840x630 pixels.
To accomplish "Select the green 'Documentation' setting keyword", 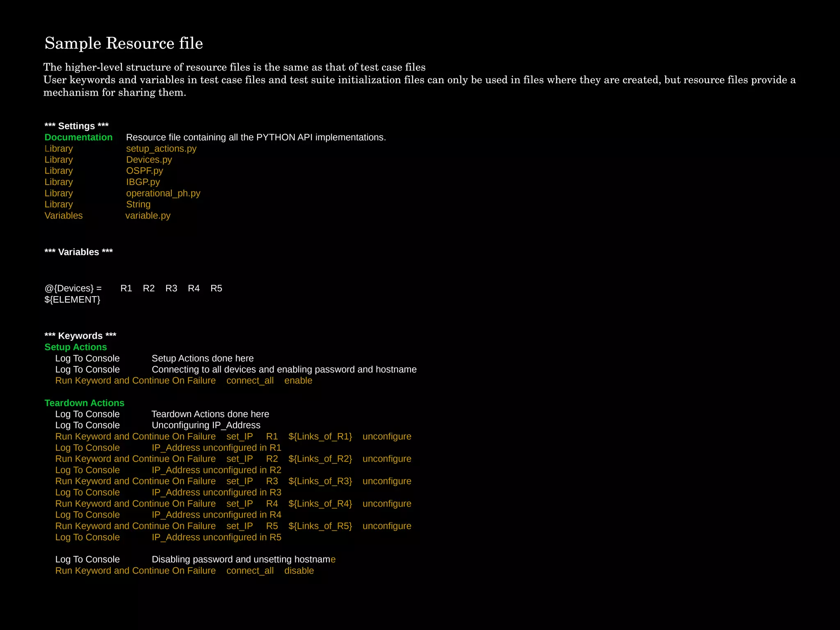I will tap(78, 137).
